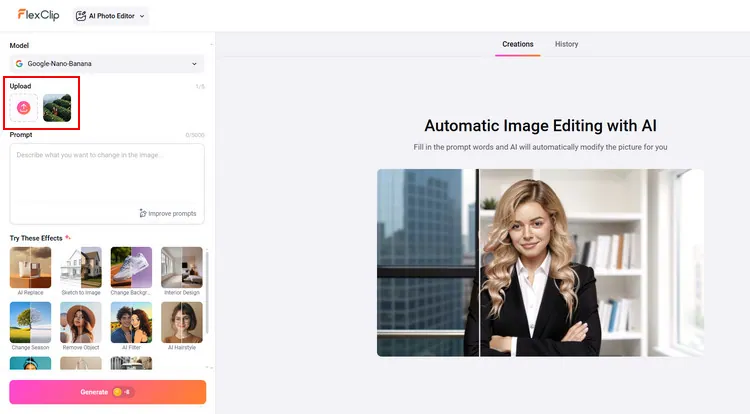Click the 'Model' label
Screen dimensions: 750x414
coord(19,45)
